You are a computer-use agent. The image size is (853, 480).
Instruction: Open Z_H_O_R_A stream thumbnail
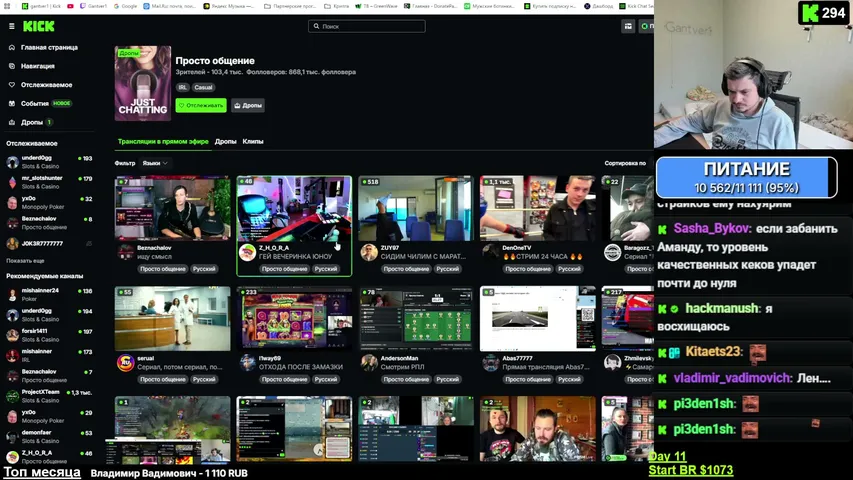(294, 208)
